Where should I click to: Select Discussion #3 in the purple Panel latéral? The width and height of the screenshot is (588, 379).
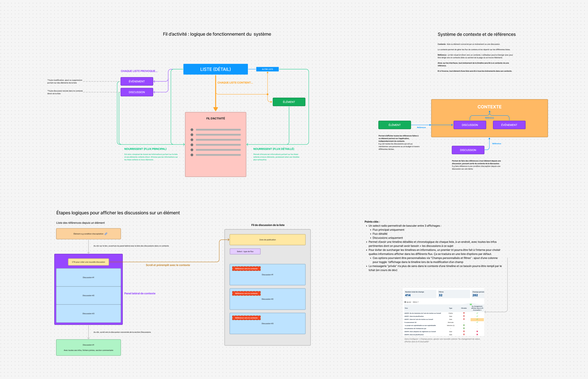pyautogui.click(x=88, y=313)
